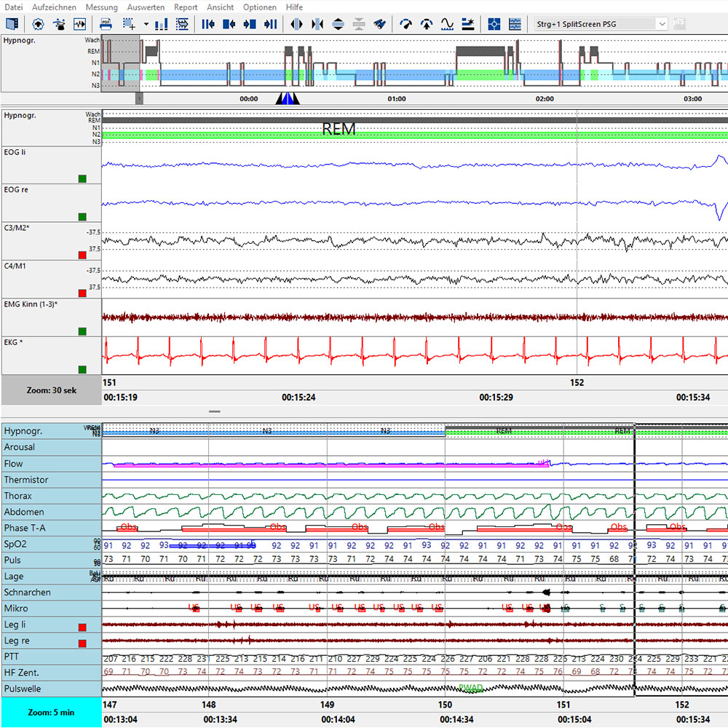Open the Messung menu
This screenshot has width=728, height=728.
tap(102, 7)
